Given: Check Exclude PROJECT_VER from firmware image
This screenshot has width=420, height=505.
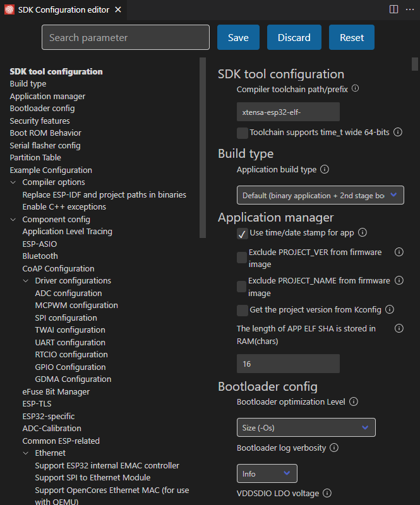Looking at the screenshot, I should [x=242, y=258].
